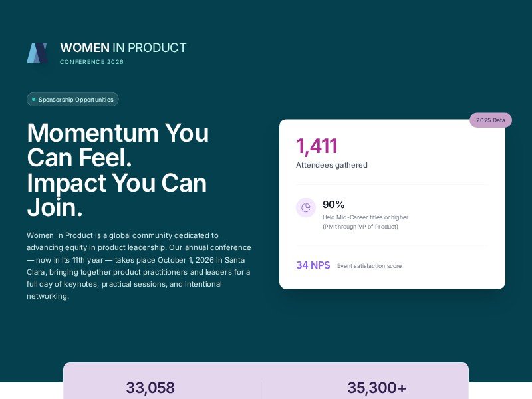Click the 'Impact You Can Join.' headline text
Screen dimensions: 532x399
click(x=116, y=196)
